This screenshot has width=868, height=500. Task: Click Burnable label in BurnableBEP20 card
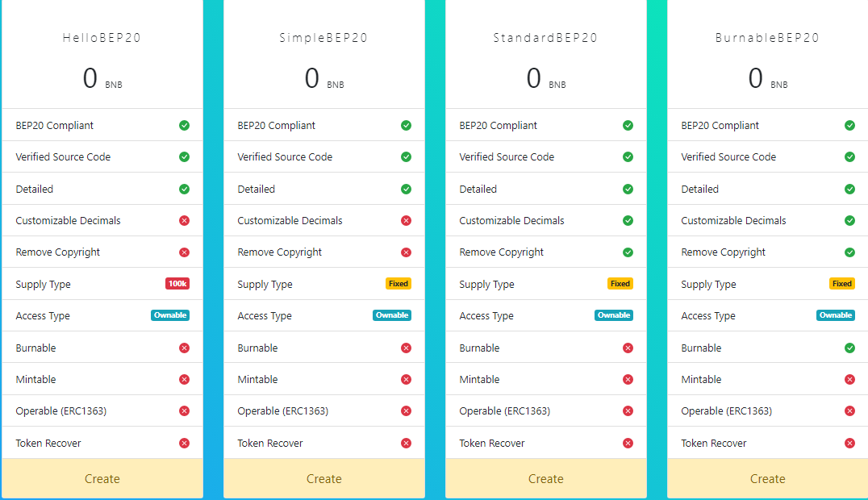pos(701,348)
